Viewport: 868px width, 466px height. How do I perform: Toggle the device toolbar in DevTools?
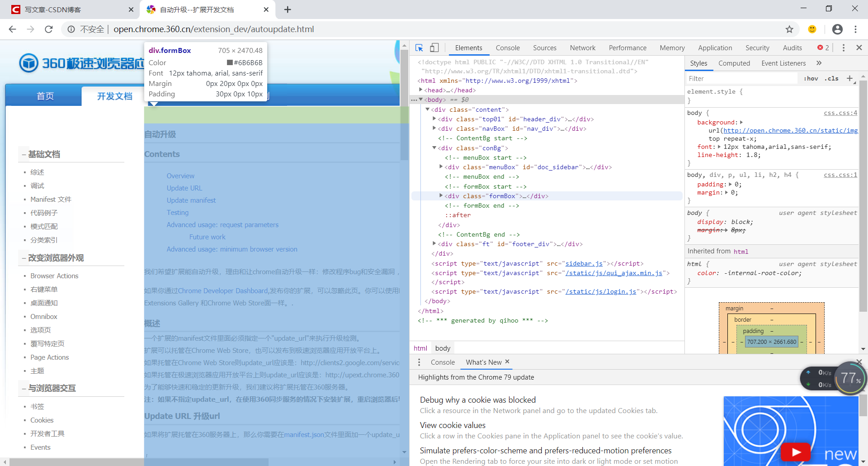click(434, 48)
